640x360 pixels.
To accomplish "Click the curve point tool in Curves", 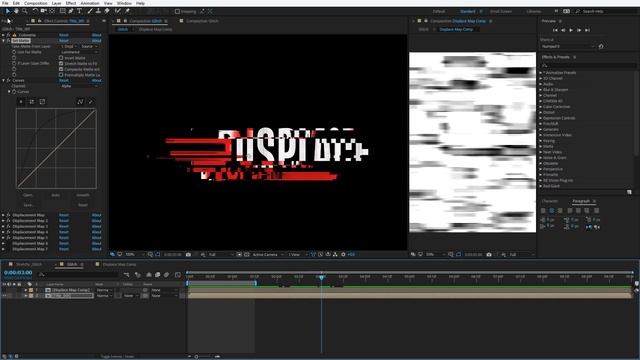I will tap(80, 102).
